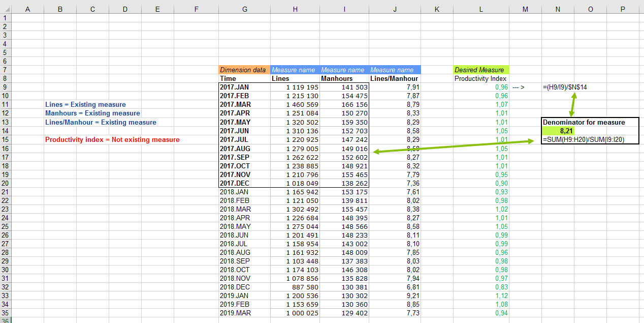Screen dimensions: 644x323
Task: Select Productivity Index value 1,07
Action: [481, 104]
